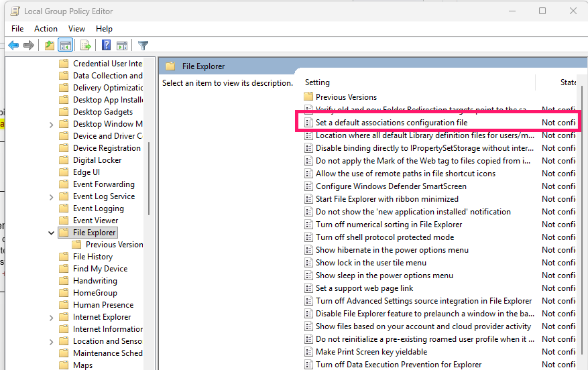
Task: Expand the Location and Sensors tree node
Action: (x=52, y=341)
